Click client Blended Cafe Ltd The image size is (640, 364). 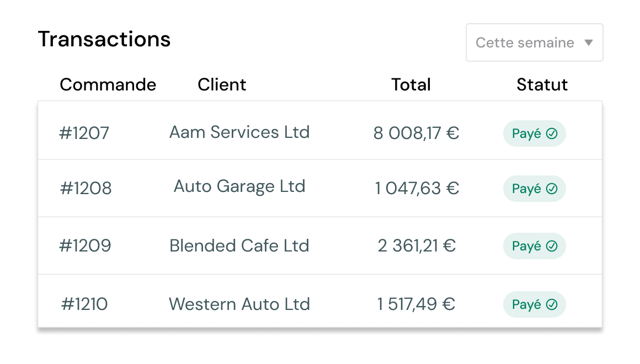tap(239, 245)
